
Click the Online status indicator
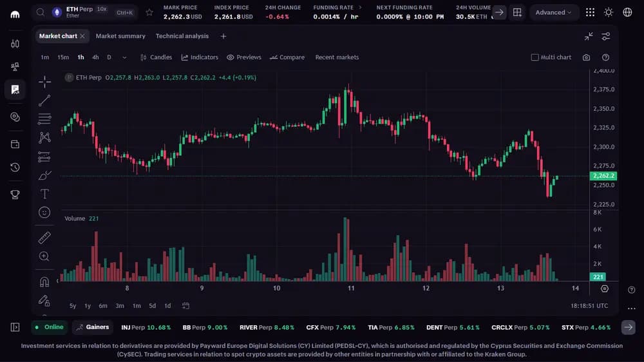[x=50, y=327]
